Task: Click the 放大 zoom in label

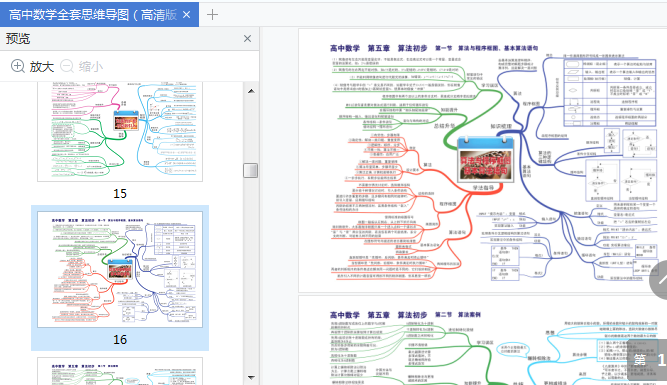Action: [x=42, y=66]
